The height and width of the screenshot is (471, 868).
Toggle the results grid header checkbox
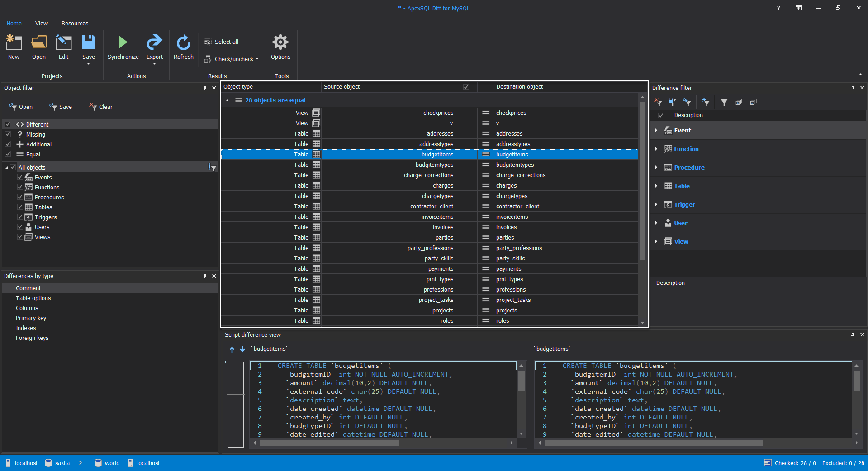click(466, 87)
